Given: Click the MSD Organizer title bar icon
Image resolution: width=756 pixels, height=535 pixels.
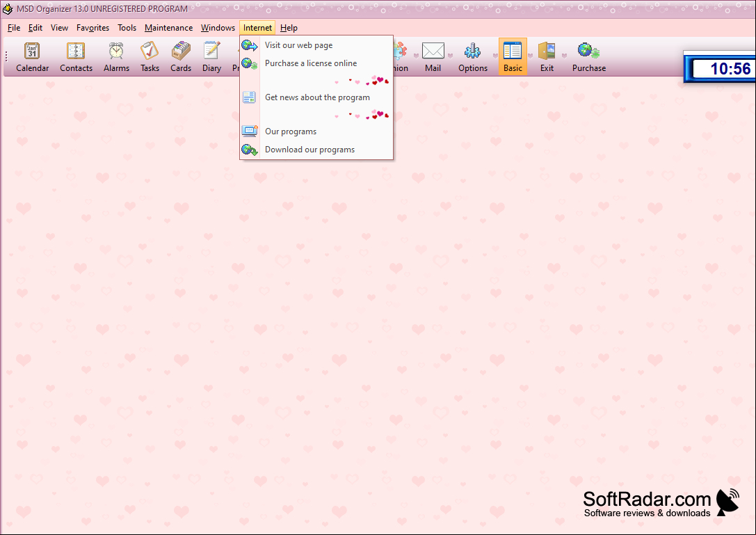Looking at the screenshot, I should pos(8,8).
